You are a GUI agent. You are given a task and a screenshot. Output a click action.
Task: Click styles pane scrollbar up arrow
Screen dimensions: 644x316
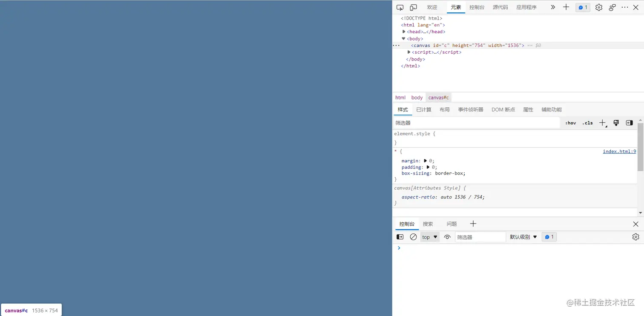(641, 121)
